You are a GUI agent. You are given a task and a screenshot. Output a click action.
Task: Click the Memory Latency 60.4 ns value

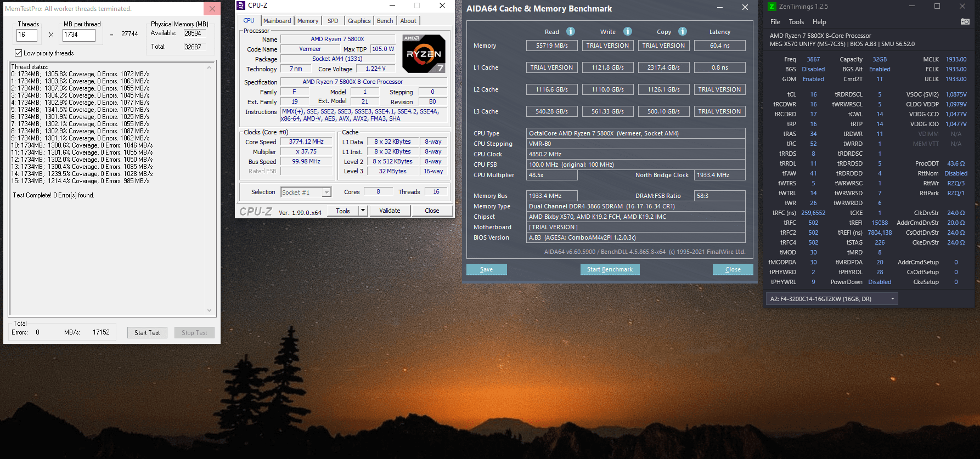click(719, 46)
